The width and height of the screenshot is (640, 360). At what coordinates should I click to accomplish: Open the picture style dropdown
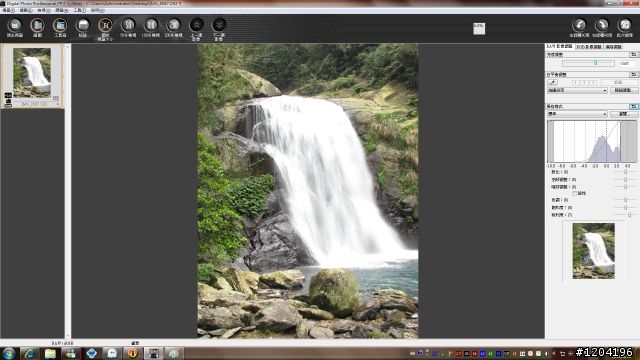coord(577,114)
